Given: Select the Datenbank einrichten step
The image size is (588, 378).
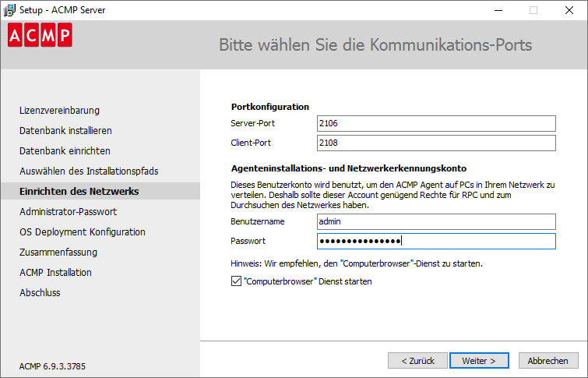Looking at the screenshot, I should point(65,151).
